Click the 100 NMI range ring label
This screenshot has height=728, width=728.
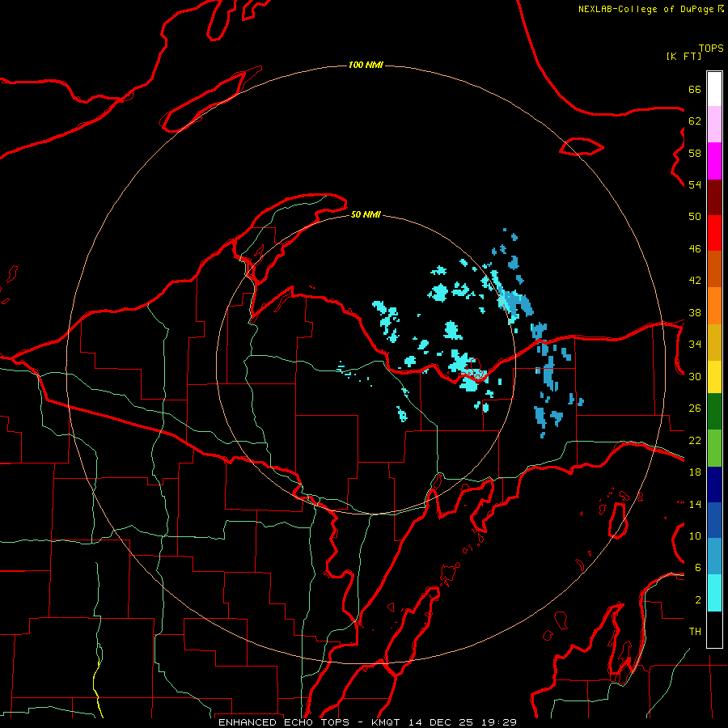tap(366, 65)
